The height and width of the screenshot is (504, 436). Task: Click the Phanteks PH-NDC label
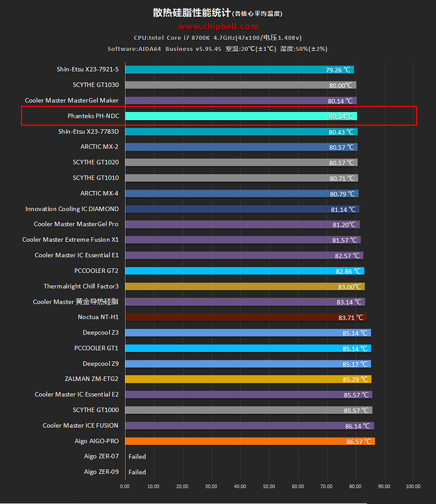click(x=93, y=116)
